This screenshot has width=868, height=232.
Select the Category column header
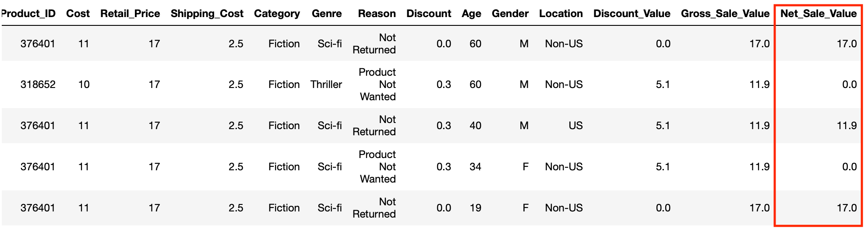(x=277, y=14)
